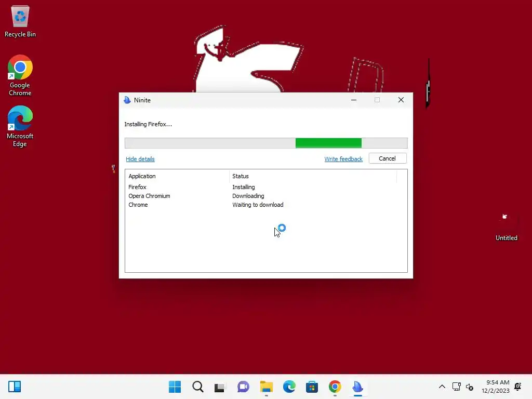The image size is (532, 399).
Task: Open the Write feedback link
Action: click(x=343, y=159)
